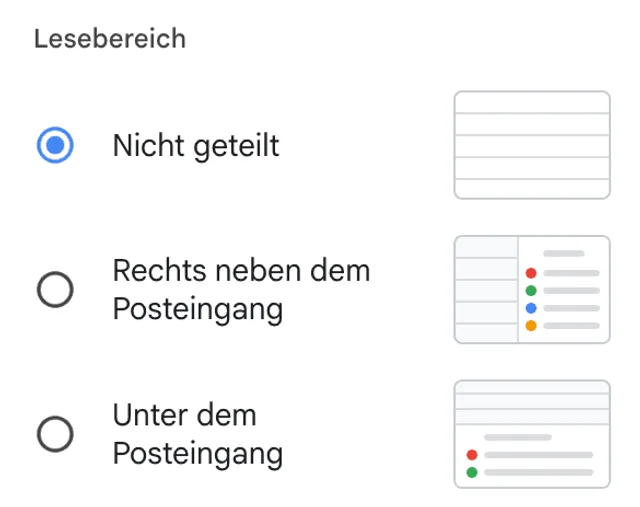Click the top gray line in right-split preview
The height and width of the screenshot is (507, 640).
pos(563,254)
